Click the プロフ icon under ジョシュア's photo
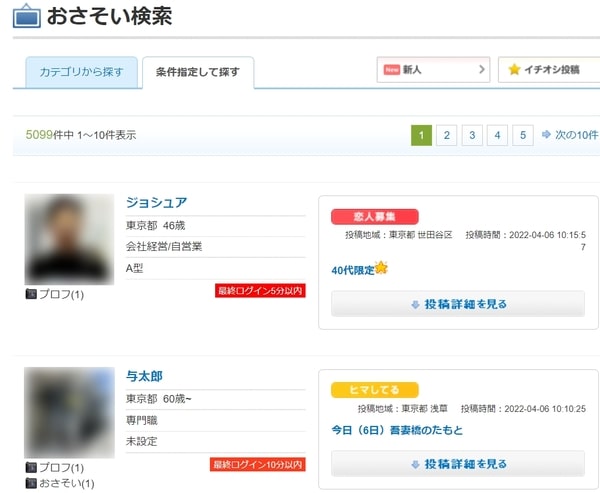The height and width of the screenshot is (493, 600). 30,295
